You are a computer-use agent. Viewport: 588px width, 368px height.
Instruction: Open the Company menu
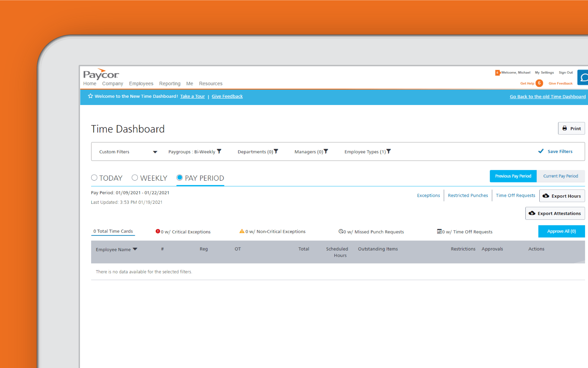[112, 83]
